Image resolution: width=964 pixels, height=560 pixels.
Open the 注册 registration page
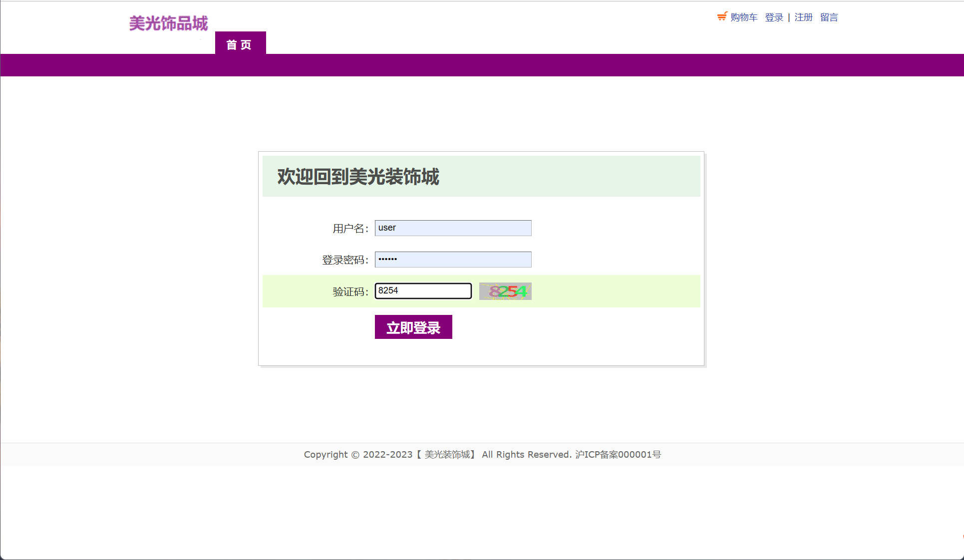[x=804, y=17]
